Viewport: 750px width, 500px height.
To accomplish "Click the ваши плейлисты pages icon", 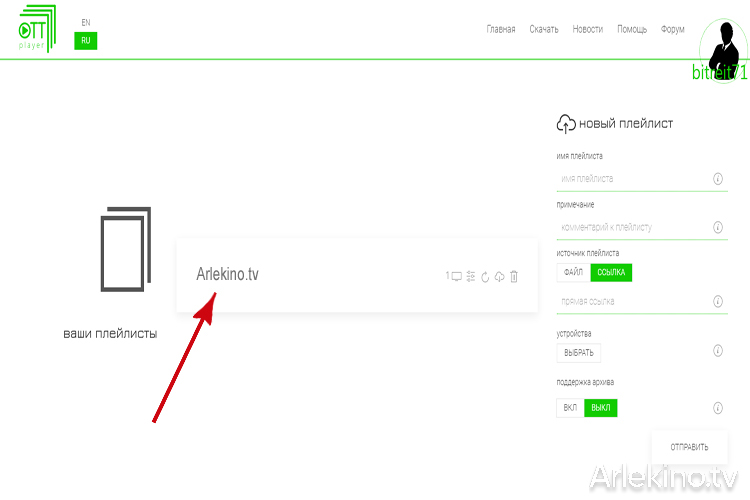I will [x=126, y=249].
